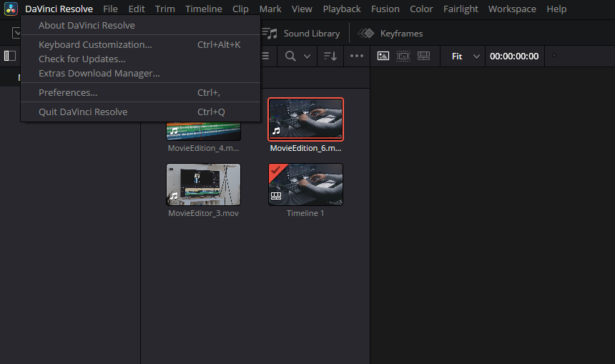Image resolution: width=615 pixels, height=364 pixels.
Task: Select the list view icon
Action: [266, 56]
